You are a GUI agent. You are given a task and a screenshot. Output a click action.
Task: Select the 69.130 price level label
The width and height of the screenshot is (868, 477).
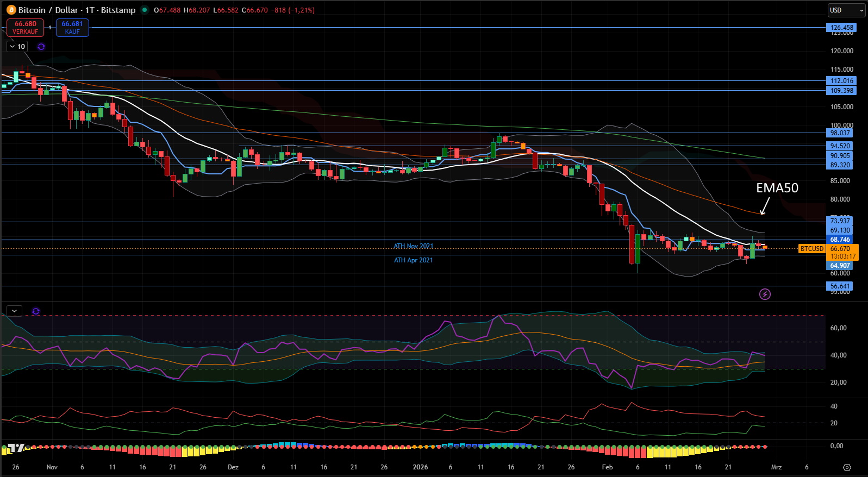point(840,230)
